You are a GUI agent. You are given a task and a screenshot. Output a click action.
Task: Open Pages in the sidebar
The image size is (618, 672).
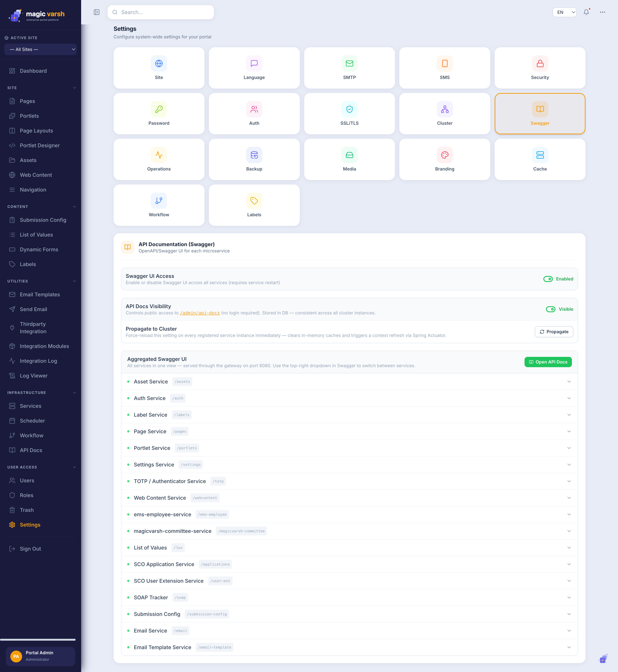pyautogui.click(x=40, y=101)
